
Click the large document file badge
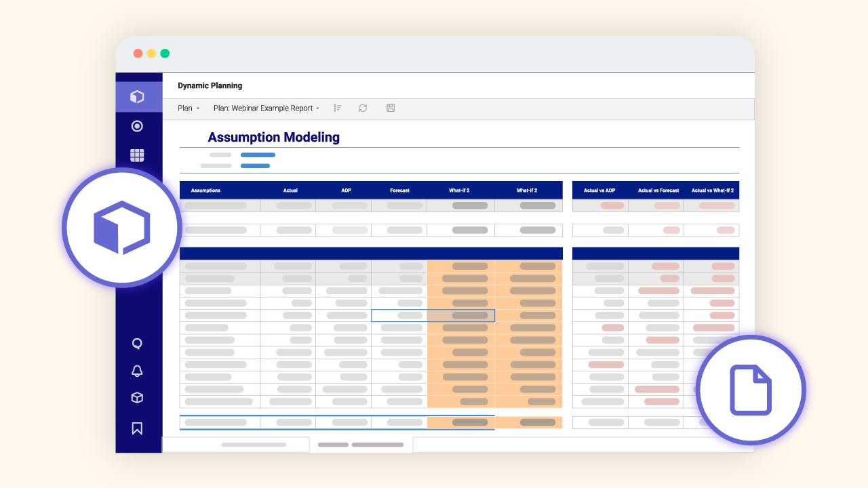[751, 390]
